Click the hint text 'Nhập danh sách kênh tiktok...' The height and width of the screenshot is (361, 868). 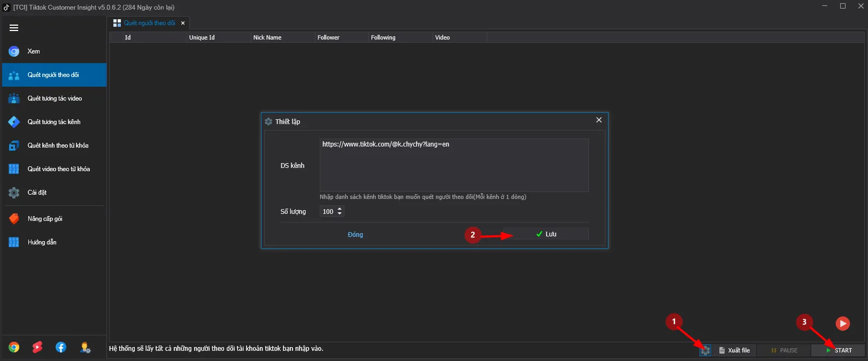tap(423, 197)
